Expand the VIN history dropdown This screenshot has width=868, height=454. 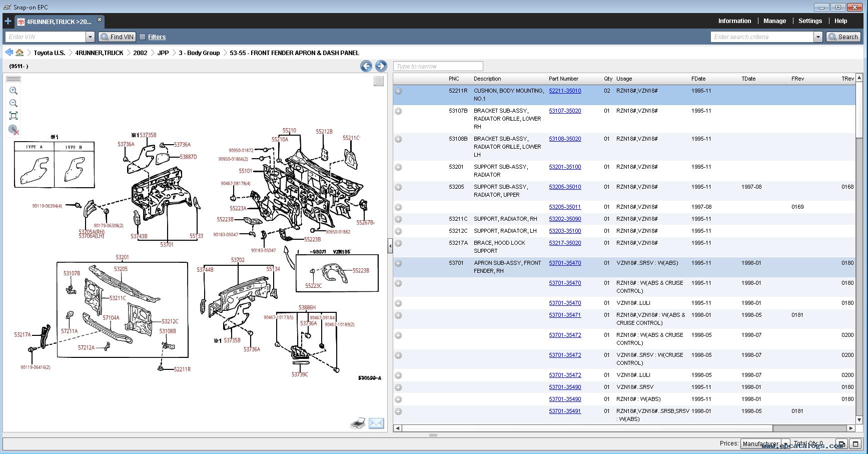tap(90, 37)
